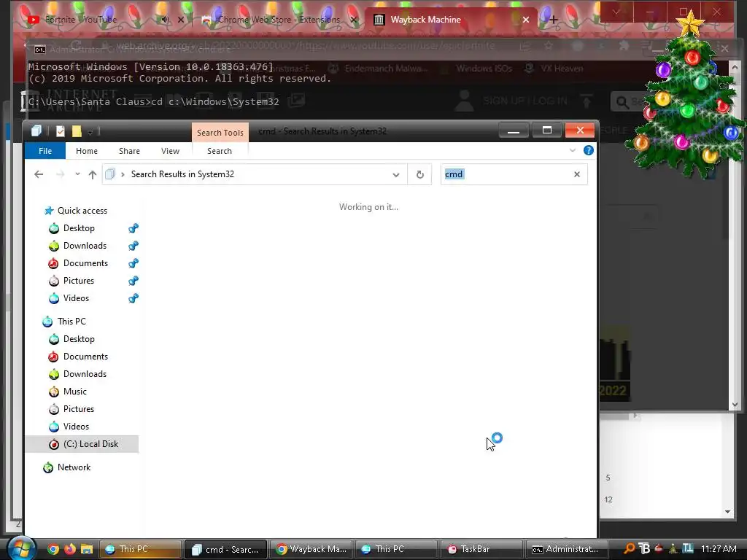Viewport: 747px width, 560px height.
Task: Switch to Fortnite - YouTube Chrome tab
Action: pyautogui.click(x=81, y=20)
